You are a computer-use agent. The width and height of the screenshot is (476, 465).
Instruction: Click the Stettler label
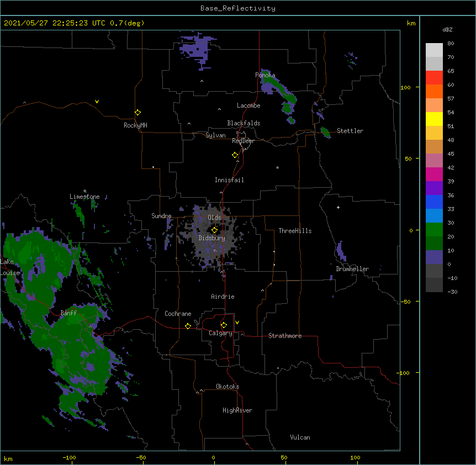point(350,131)
